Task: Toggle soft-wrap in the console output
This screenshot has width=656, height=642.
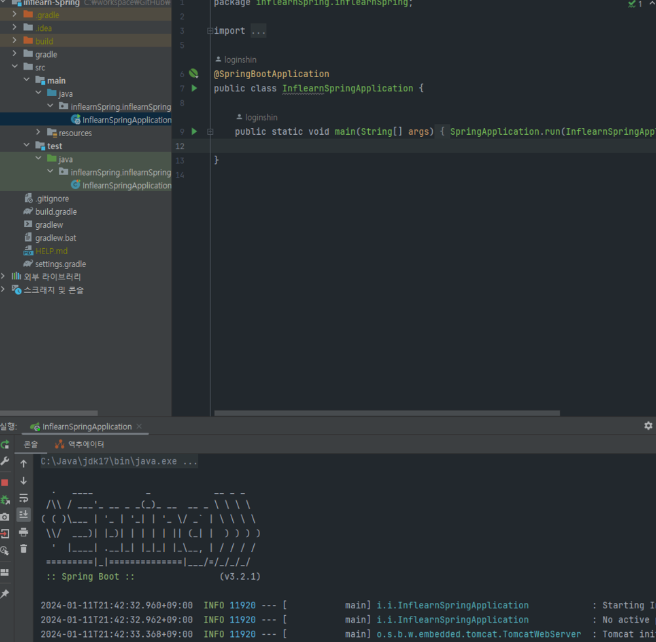Action: [x=23, y=498]
